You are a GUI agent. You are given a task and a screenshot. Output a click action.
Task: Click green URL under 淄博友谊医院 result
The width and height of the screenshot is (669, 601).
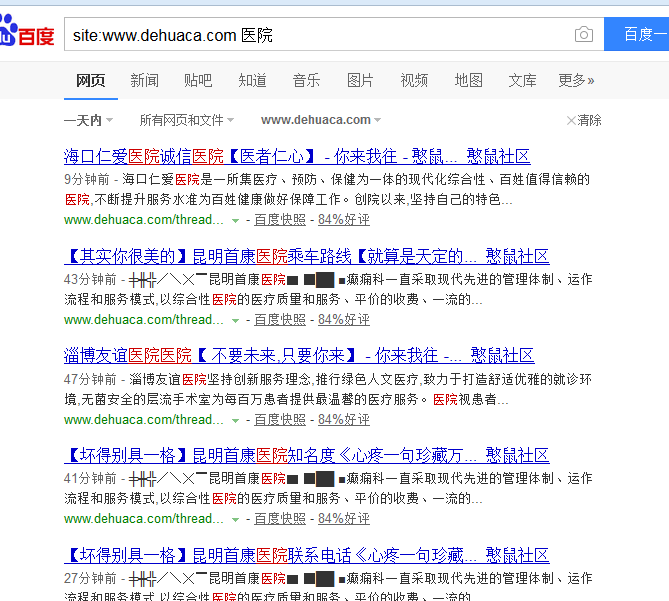pyautogui.click(x=143, y=420)
